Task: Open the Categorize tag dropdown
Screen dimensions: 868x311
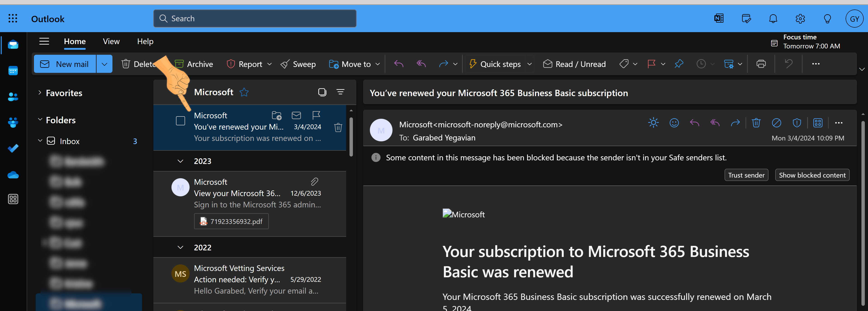Action: [x=635, y=64]
